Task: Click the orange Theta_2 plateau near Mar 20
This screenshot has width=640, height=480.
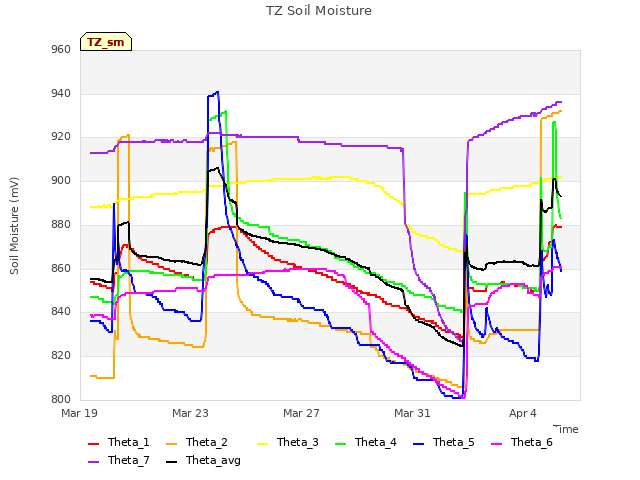Action: (x=123, y=137)
